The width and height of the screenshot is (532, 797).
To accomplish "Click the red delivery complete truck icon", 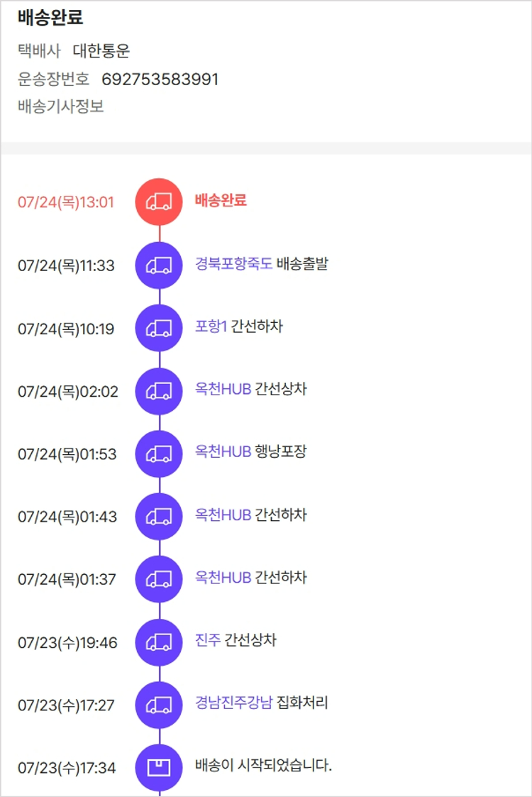I will (x=159, y=202).
